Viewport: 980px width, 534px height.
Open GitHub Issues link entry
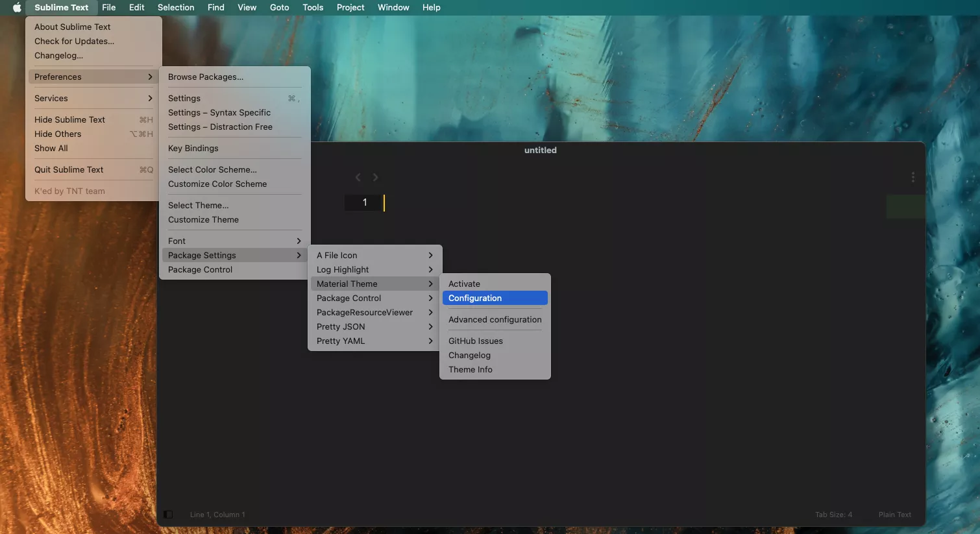tap(476, 341)
